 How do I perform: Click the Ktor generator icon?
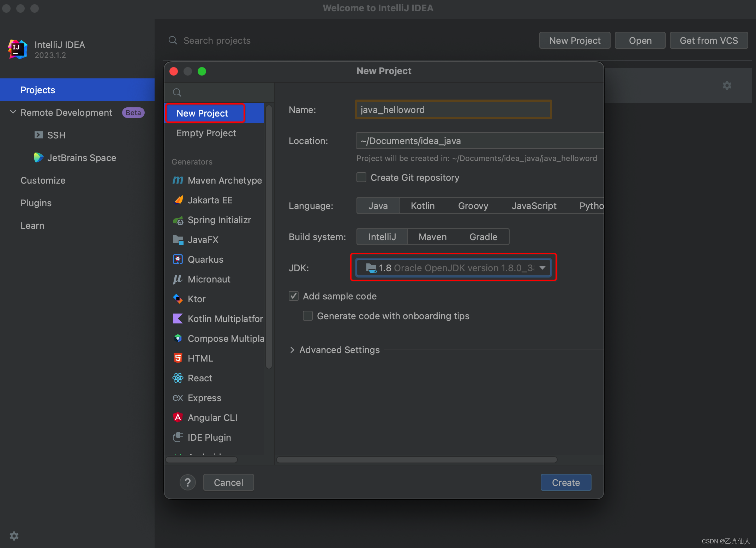pyautogui.click(x=178, y=299)
